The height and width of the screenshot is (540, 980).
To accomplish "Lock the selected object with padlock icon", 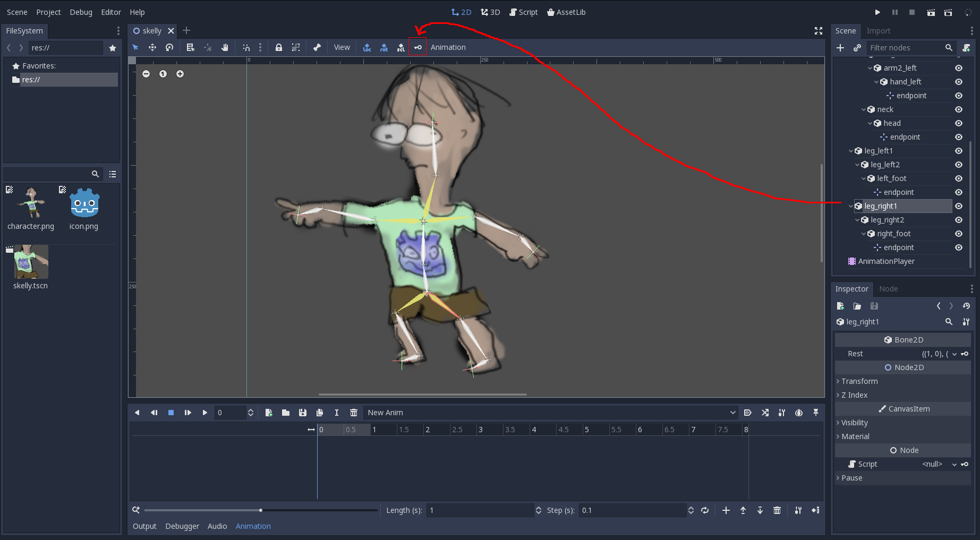I will pyautogui.click(x=279, y=47).
